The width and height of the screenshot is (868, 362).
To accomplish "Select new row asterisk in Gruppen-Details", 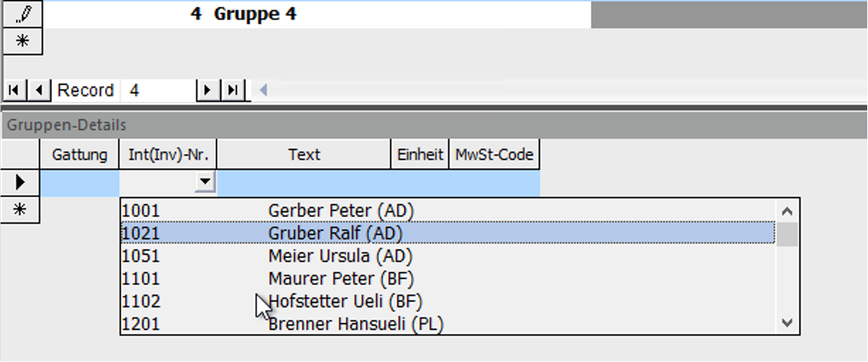I will click(x=20, y=210).
